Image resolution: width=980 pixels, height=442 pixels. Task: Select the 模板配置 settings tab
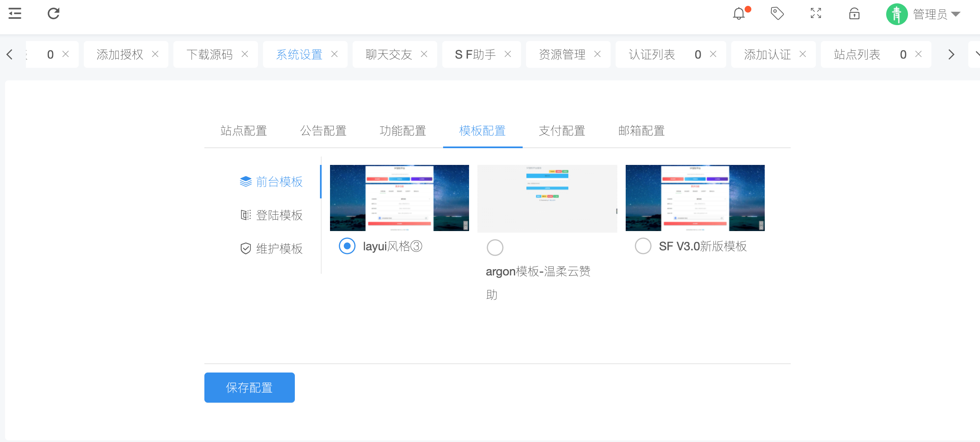(482, 131)
